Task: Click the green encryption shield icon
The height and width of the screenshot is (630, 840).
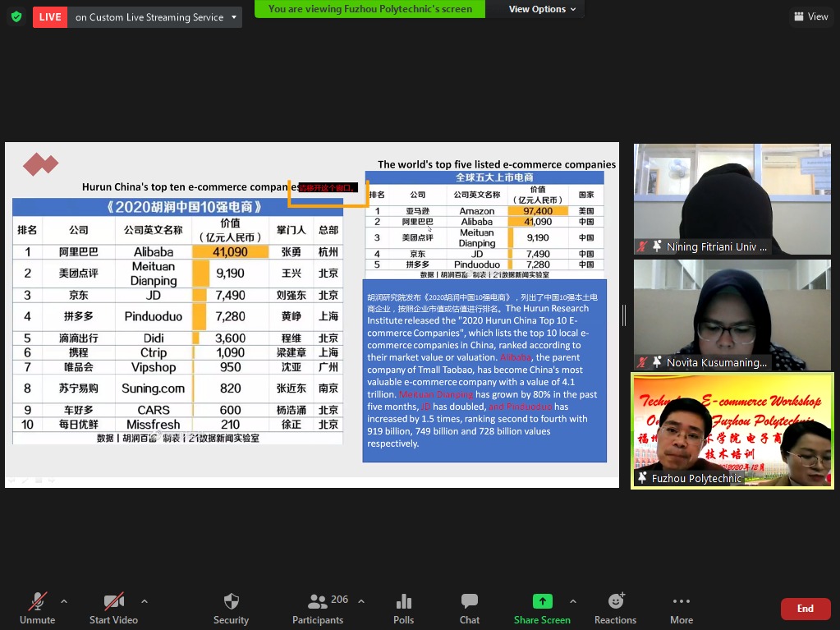Action: (x=16, y=17)
